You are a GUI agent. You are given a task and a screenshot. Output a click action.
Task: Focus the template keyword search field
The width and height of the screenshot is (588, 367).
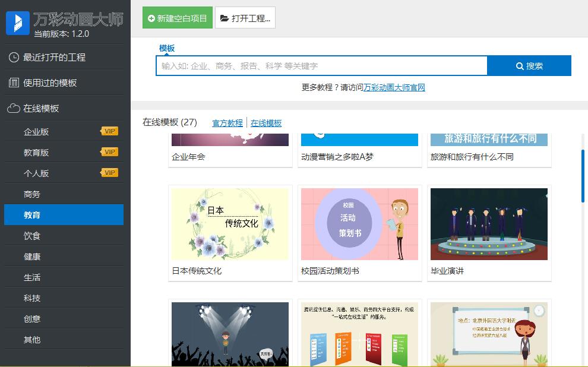pyautogui.click(x=321, y=66)
